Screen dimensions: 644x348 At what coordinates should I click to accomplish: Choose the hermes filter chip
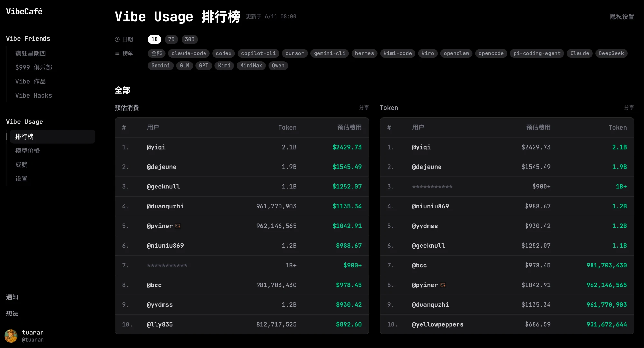[365, 53]
